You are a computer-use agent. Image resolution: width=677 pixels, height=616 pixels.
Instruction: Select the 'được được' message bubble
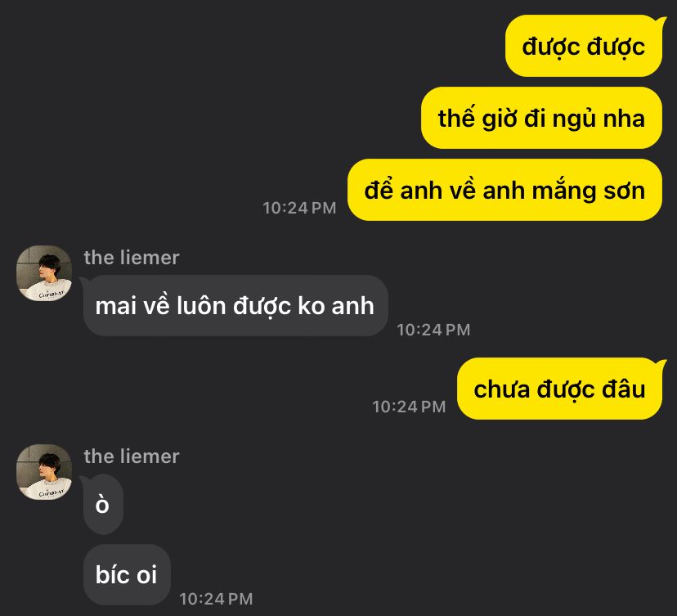coord(583,46)
